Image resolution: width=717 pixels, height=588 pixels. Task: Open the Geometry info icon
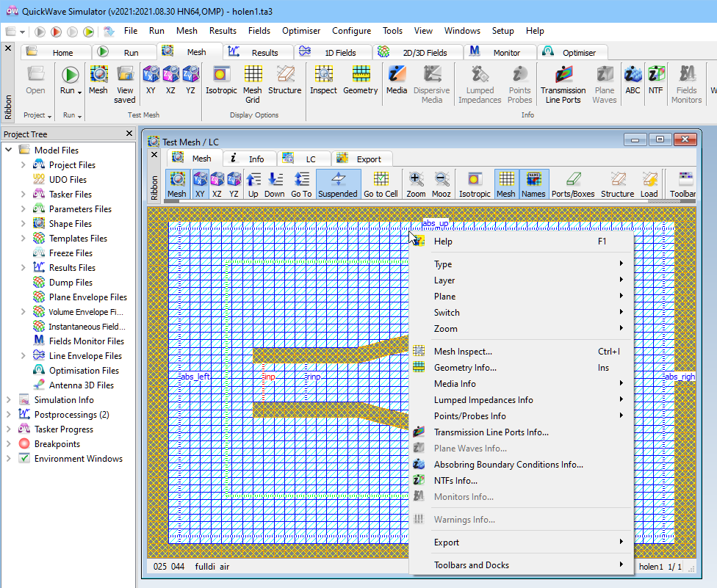pos(360,80)
